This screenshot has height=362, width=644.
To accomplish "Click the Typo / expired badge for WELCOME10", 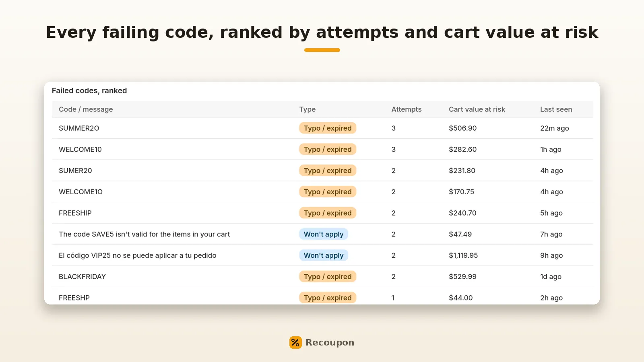I will pos(328,149).
